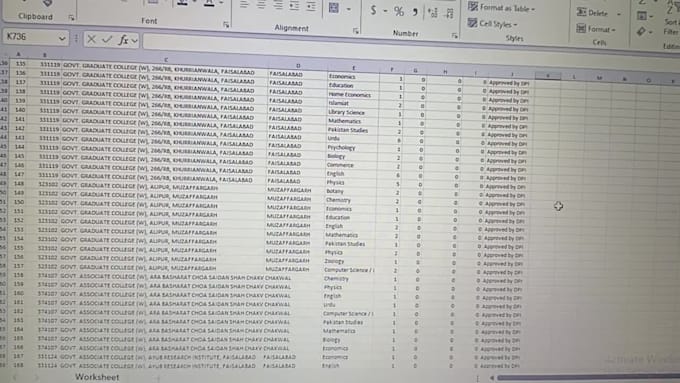The image size is (680, 383).
Task: Click the Fill icon in Editing group
Action: pyautogui.click(x=642, y=16)
